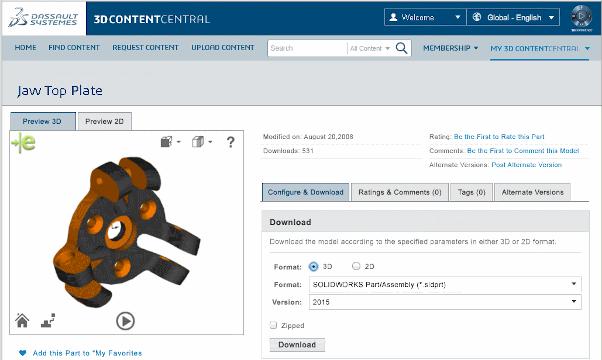Expand the arrow next to view orientation icon
This screenshot has width=602, height=360.
pyautogui.click(x=210, y=142)
